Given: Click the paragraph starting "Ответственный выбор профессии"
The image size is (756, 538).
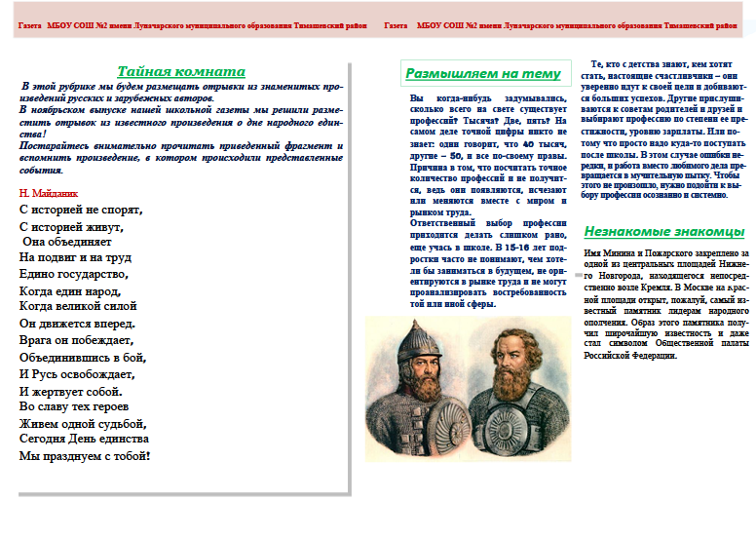Looking at the screenshot, I should 488,263.
